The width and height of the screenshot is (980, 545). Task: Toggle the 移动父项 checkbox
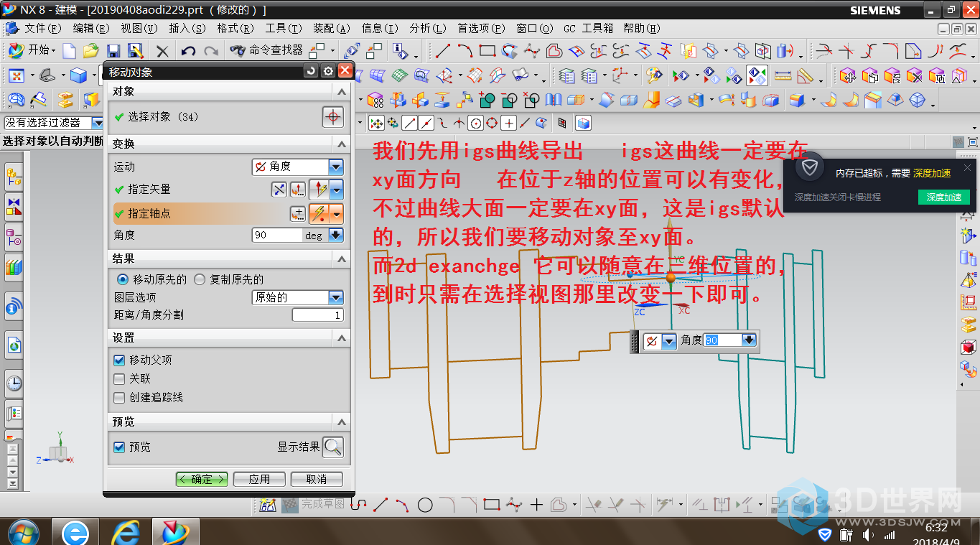(120, 360)
